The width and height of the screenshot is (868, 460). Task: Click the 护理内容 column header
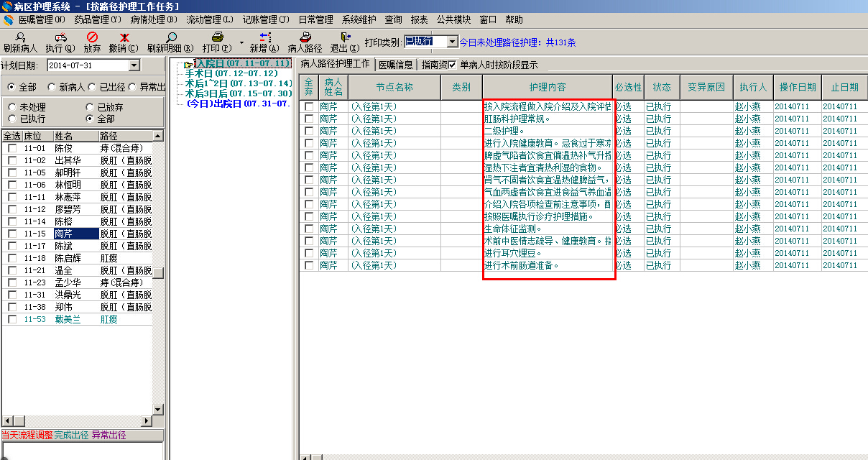coord(548,87)
